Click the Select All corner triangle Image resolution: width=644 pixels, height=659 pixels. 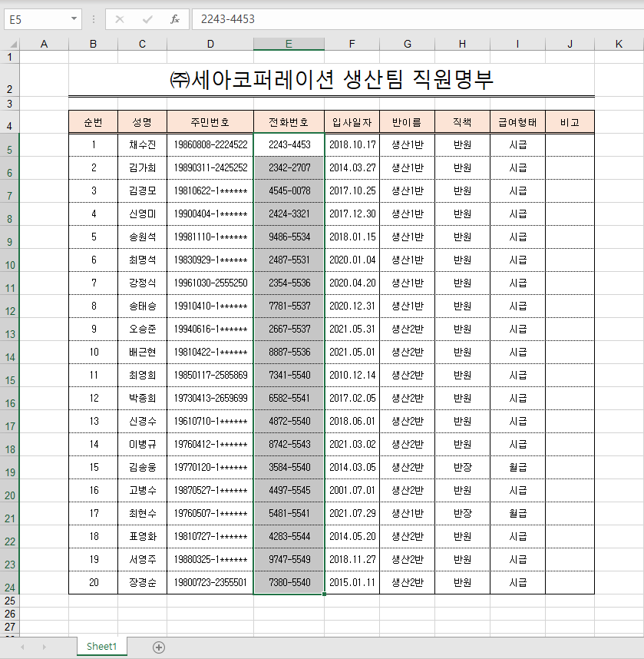coord(13,44)
